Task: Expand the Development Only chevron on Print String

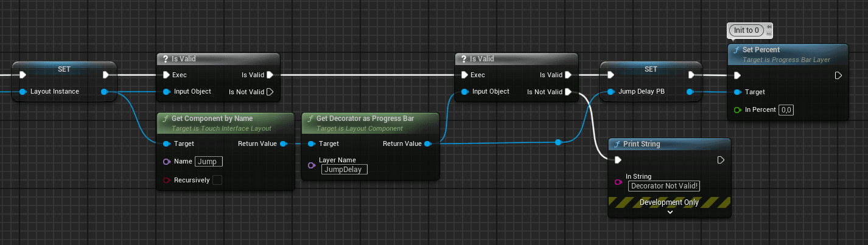Action: point(670,212)
